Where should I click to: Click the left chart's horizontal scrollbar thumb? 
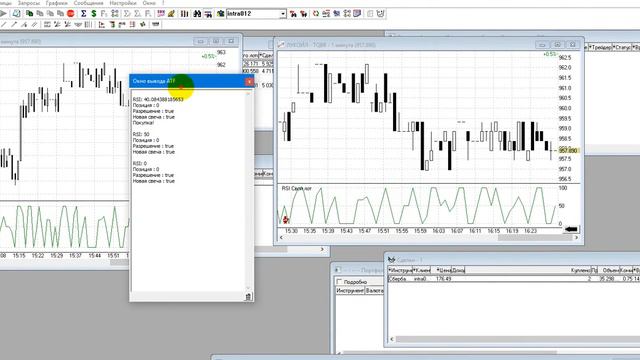[119, 262]
